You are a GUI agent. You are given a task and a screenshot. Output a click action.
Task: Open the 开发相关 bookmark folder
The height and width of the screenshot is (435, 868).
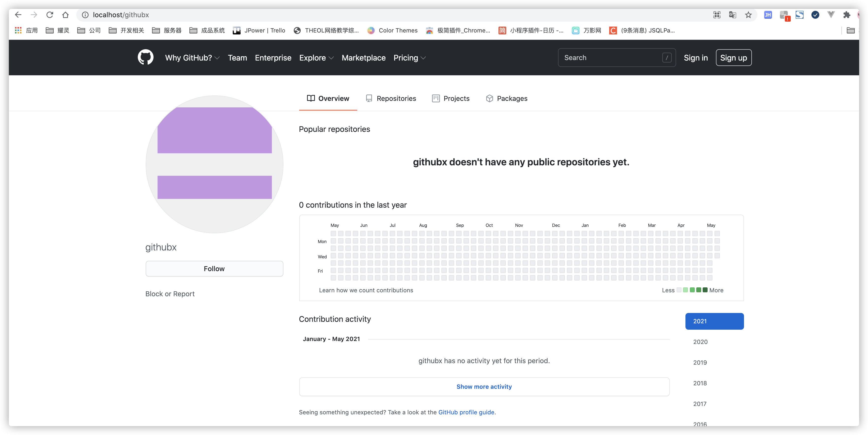(x=126, y=30)
